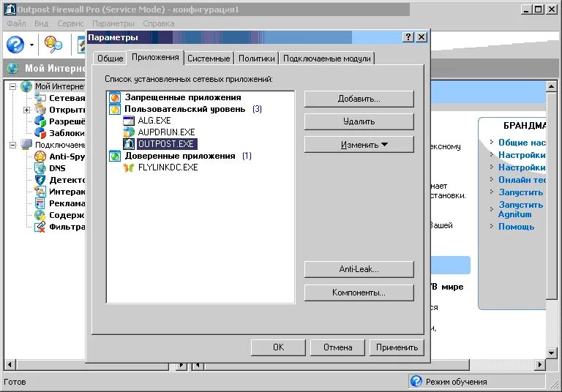Click the Режим обучения status bar icon
The height and width of the screenshot is (392, 562).
(416, 381)
